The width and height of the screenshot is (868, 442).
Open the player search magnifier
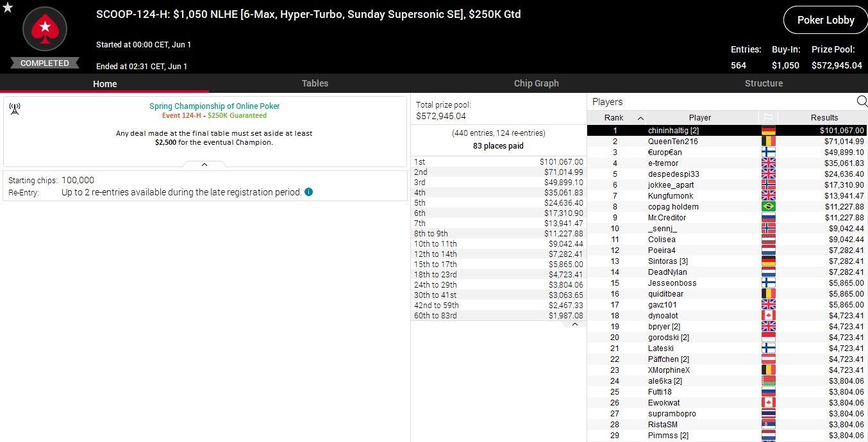tap(862, 101)
